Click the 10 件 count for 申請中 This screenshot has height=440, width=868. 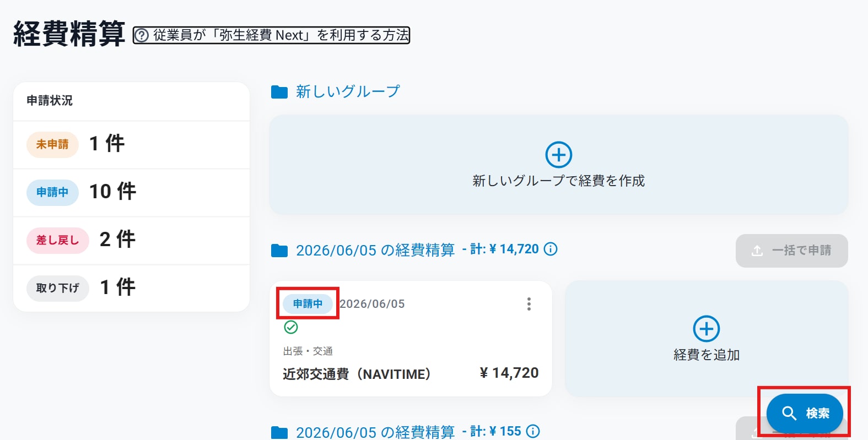[112, 192]
